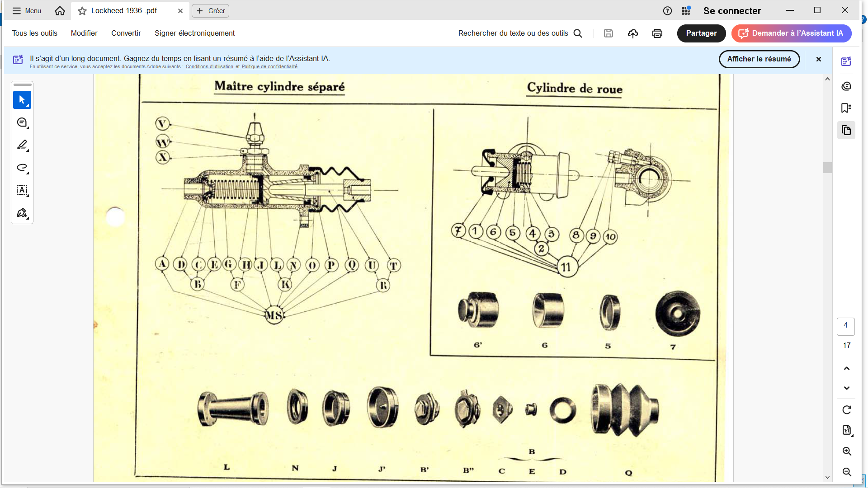Go to next page chevron
868x488 pixels.
[x=846, y=388]
